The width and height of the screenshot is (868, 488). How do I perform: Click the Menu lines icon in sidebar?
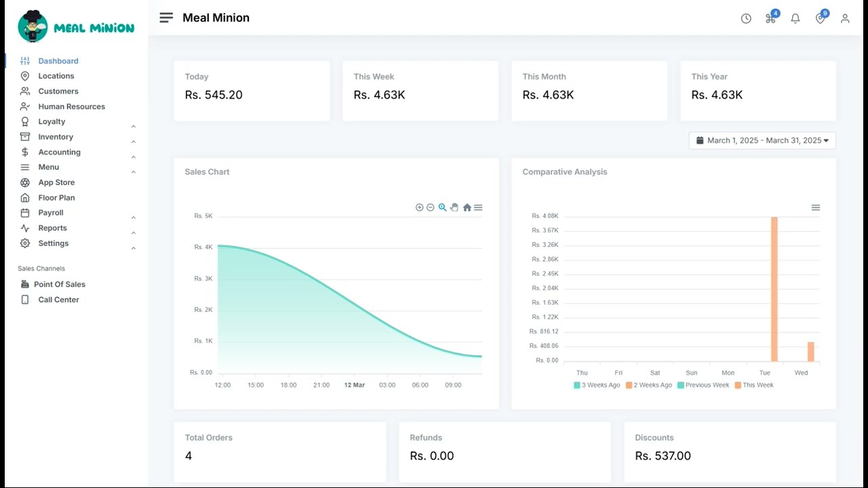[25, 167]
